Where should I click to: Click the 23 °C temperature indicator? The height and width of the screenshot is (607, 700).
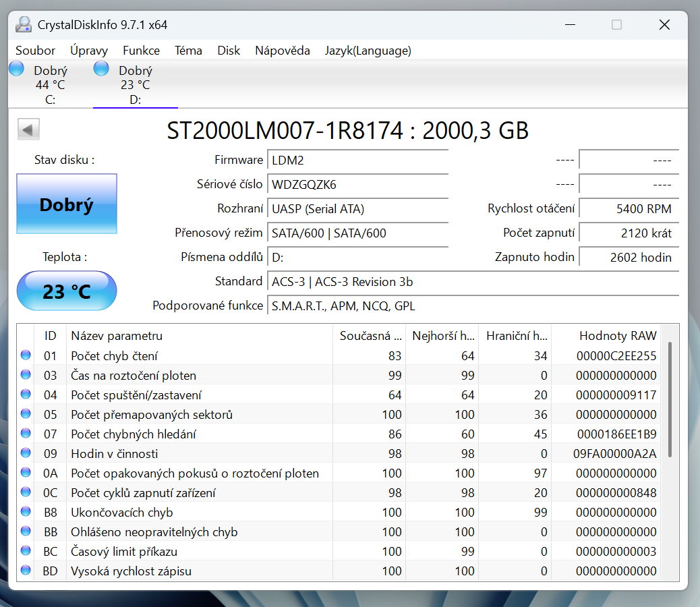[66, 291]
